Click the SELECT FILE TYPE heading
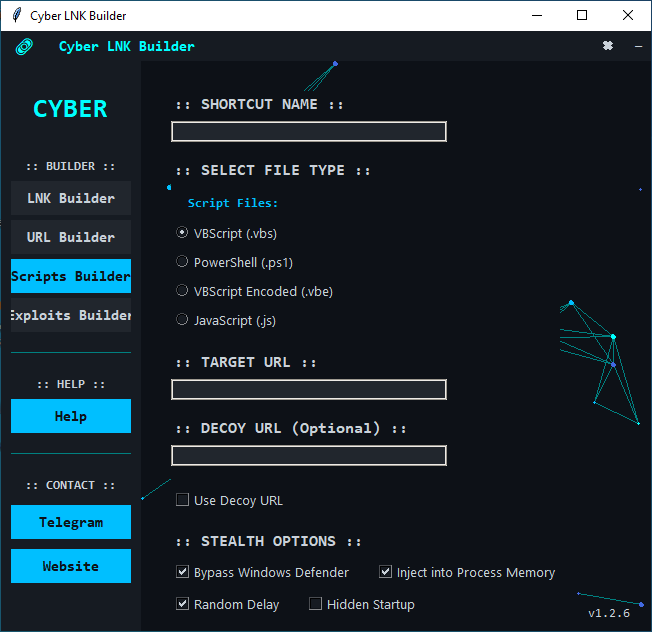This screenshot has height=632, width=652. [x=273, y=170]
